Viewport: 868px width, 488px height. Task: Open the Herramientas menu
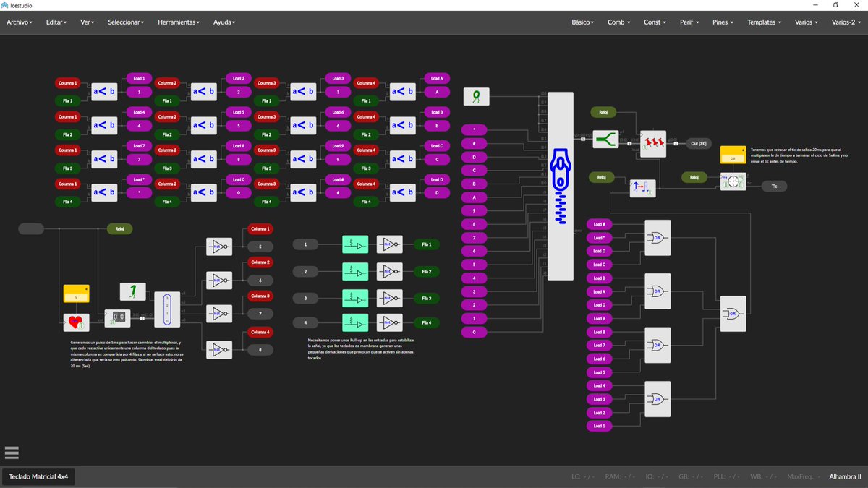coord(179,22)
